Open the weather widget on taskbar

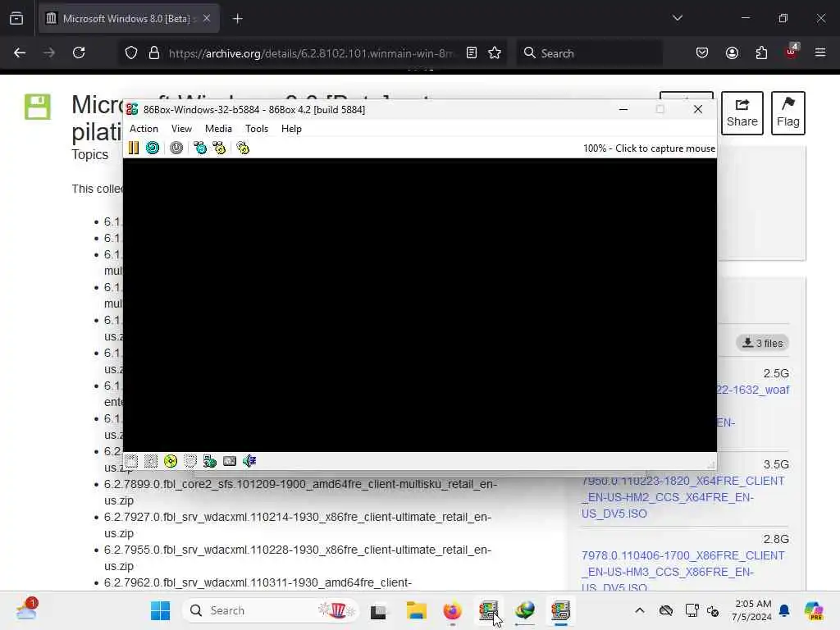(x=27, y=609)
